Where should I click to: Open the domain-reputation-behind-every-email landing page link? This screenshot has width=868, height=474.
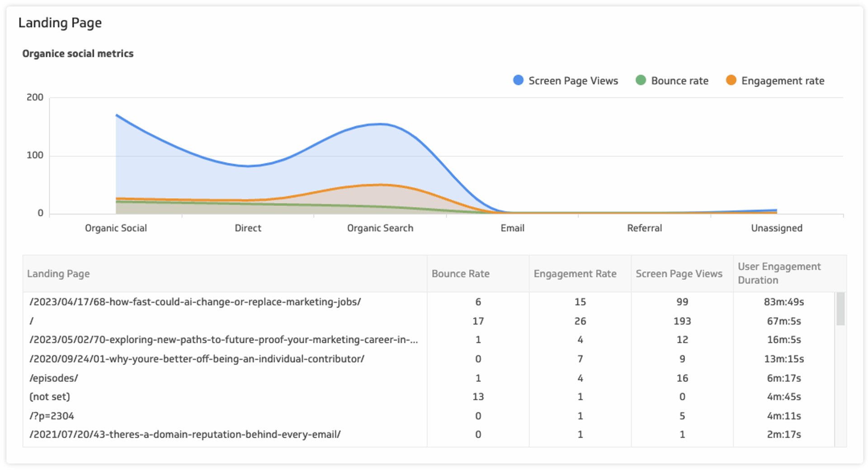click(x=185, y=434)
